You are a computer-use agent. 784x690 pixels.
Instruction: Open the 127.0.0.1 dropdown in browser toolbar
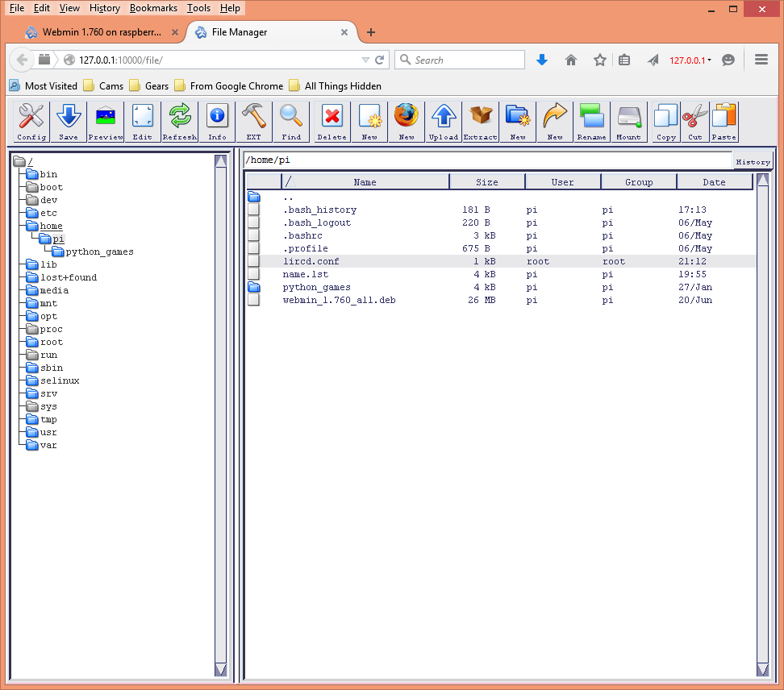[x=690, y=60]
